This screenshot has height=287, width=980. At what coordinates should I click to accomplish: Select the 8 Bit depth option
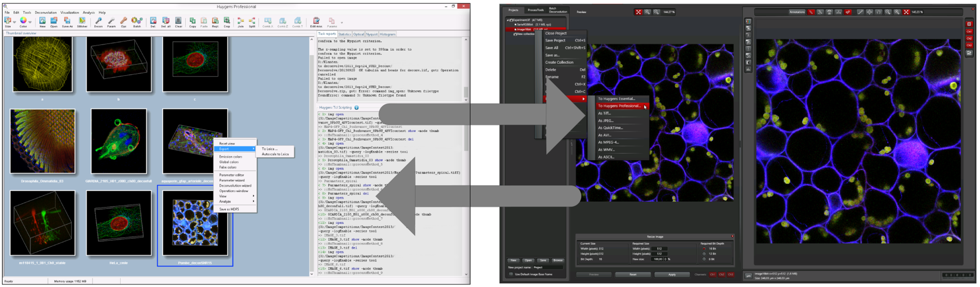click(x=704, y=259)
